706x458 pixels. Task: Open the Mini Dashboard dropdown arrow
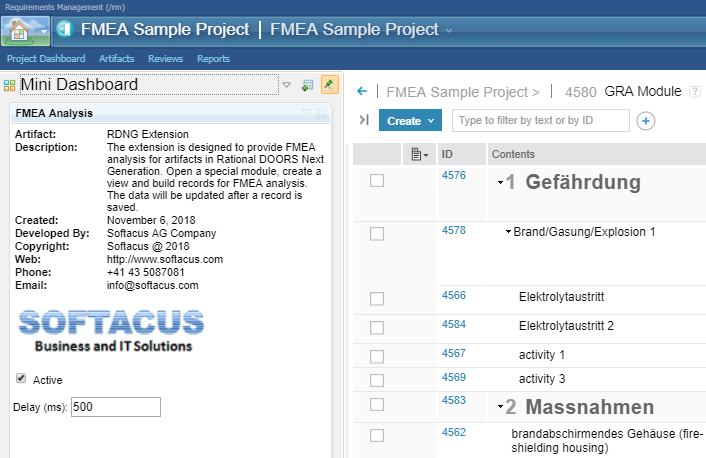point(286,85)
